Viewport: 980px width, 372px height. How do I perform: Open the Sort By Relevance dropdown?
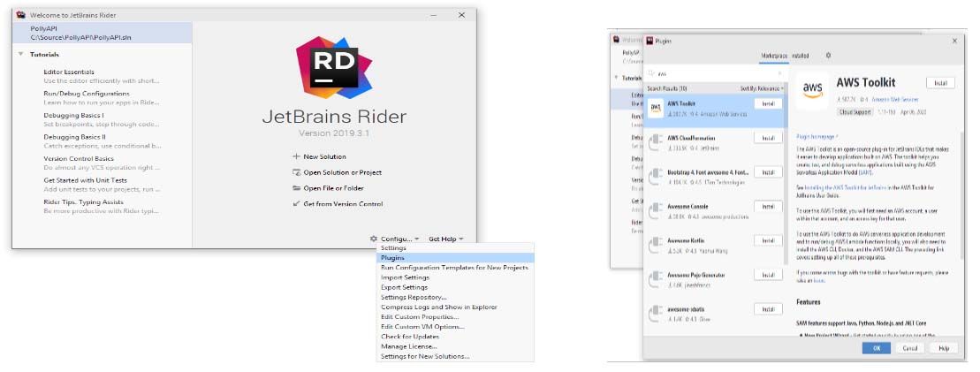[763, 88]
